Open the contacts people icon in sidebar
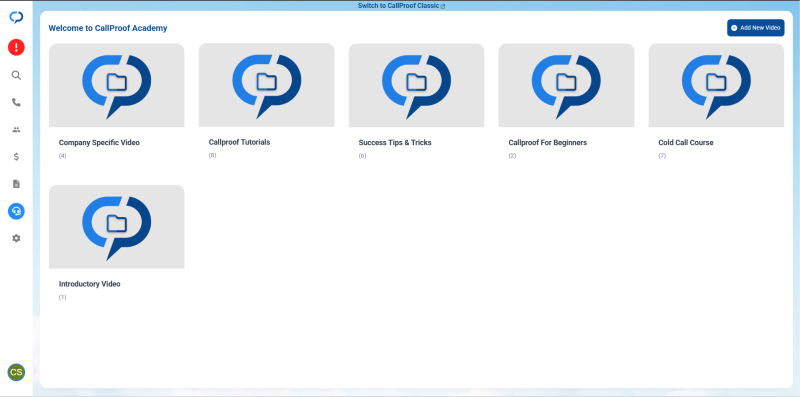The width and height of the screenshot is (800, 397). (16, 130)
